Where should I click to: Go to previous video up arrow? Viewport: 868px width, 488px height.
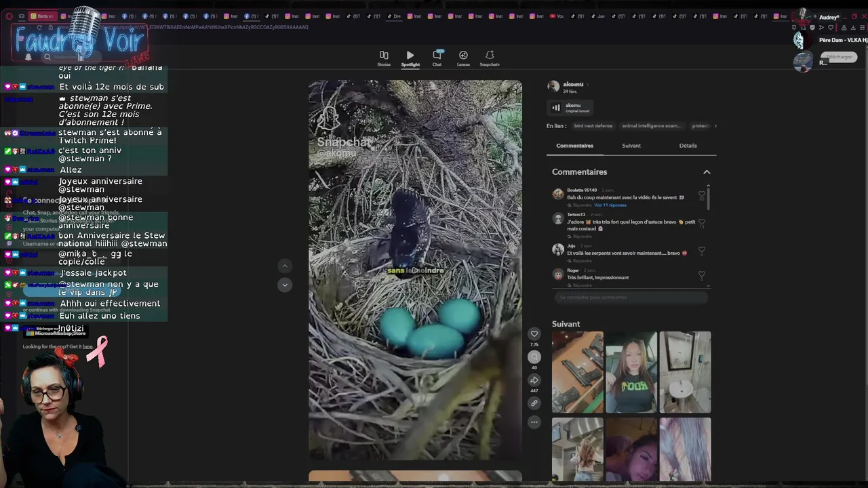[285, 266]
